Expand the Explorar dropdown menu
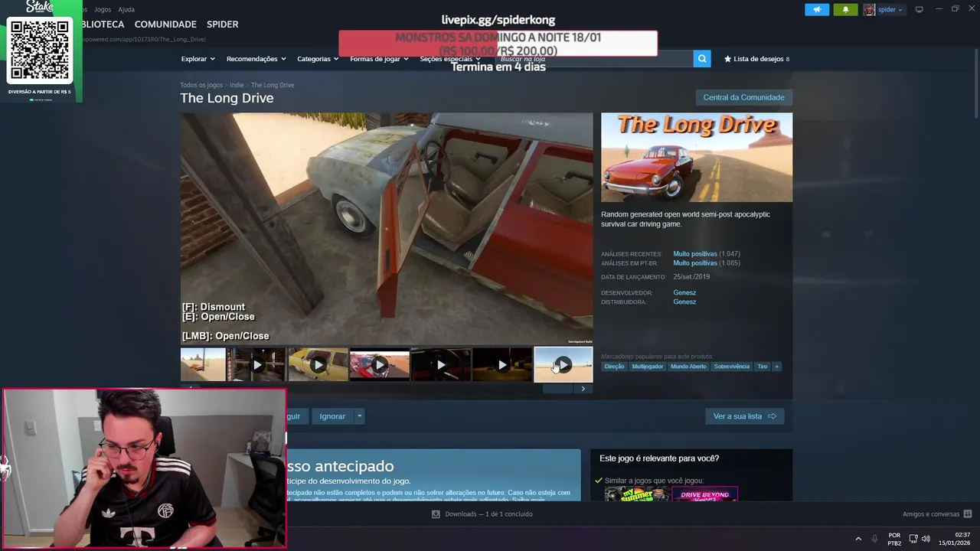 pos(198,59)
